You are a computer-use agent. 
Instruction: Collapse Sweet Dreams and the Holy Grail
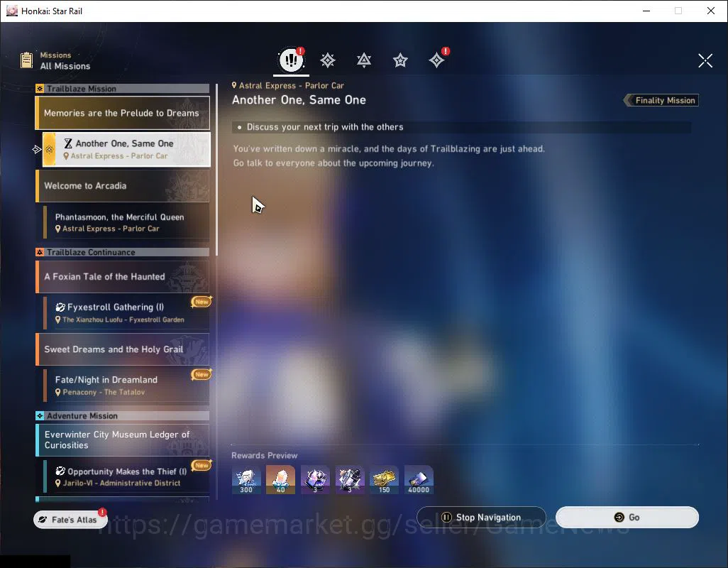click(123, 349)
